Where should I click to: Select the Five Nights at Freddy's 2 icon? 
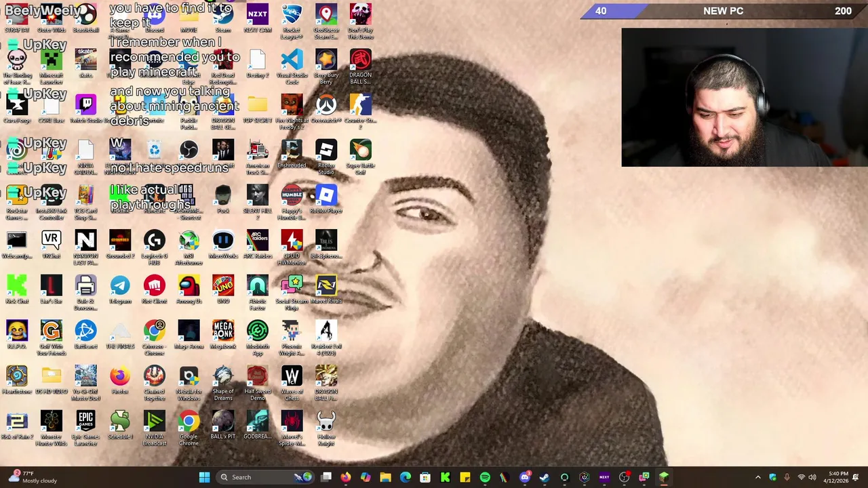pyautogui.click(x=292, y=112)
